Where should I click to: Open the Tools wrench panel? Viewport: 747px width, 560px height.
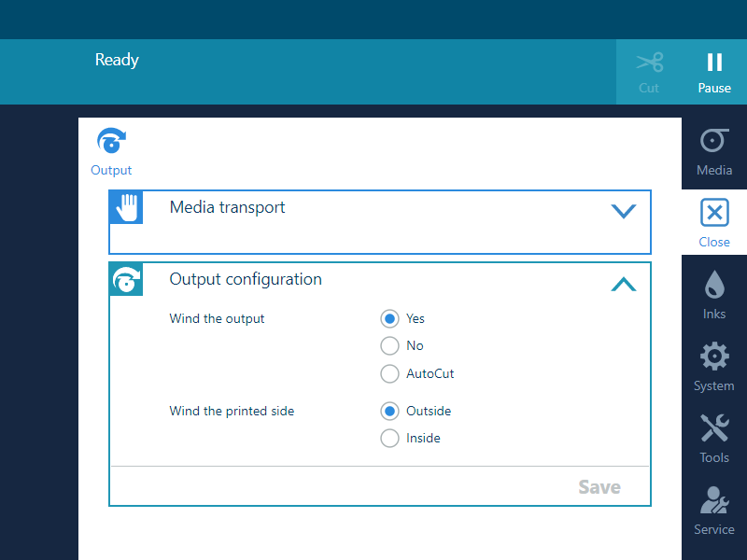[714, 437]
